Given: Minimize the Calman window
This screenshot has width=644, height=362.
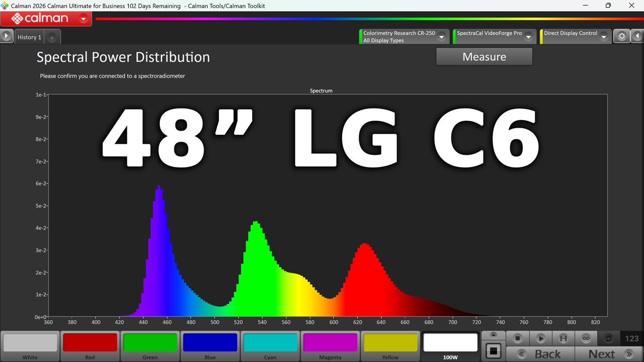Looking at the screenshot, I should pos(586,6).
